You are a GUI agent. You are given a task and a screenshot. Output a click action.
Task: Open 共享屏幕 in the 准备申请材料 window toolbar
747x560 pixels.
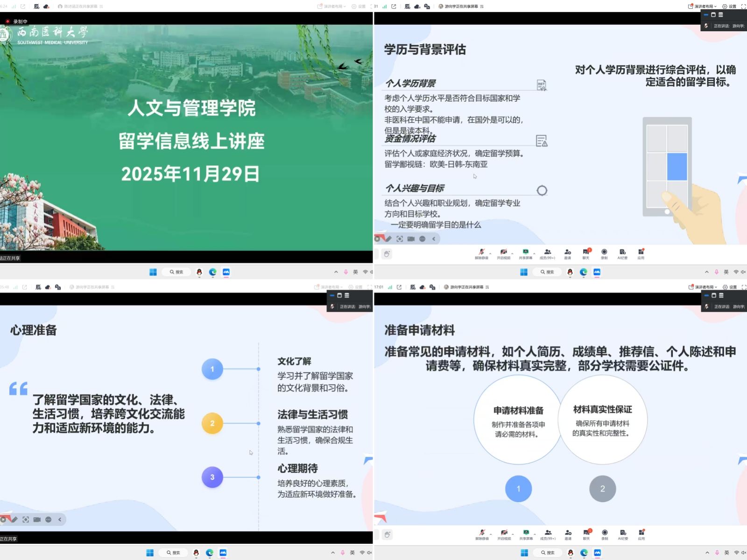[526, 533]
